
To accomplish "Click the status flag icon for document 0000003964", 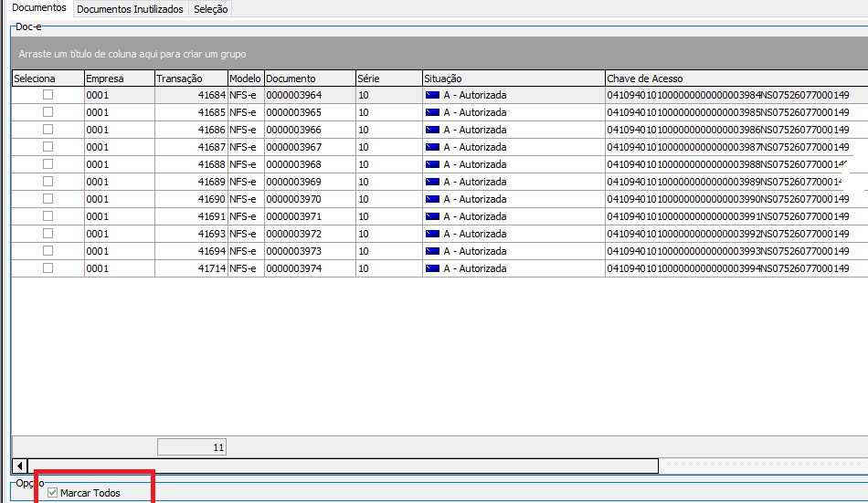I will (x=432, y=95).
